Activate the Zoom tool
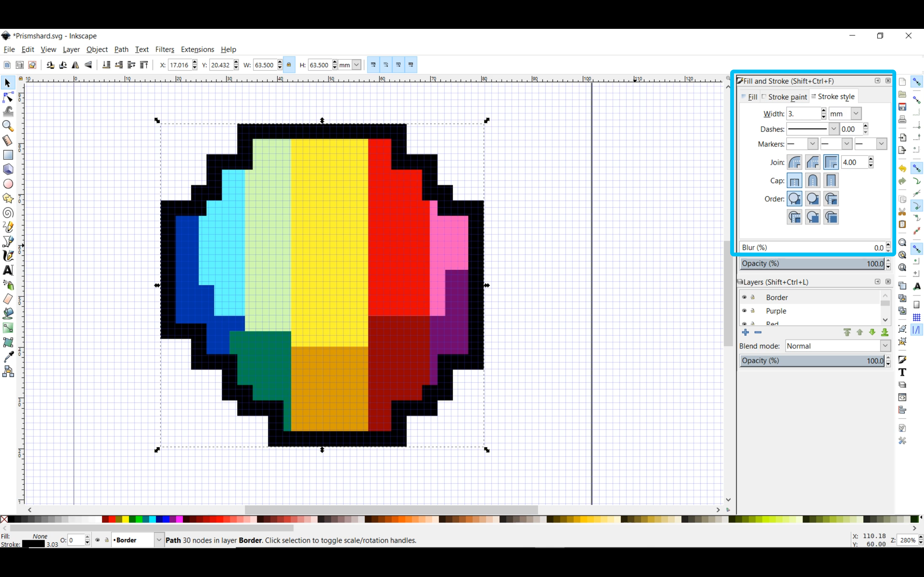 click(x=8, y=126)
